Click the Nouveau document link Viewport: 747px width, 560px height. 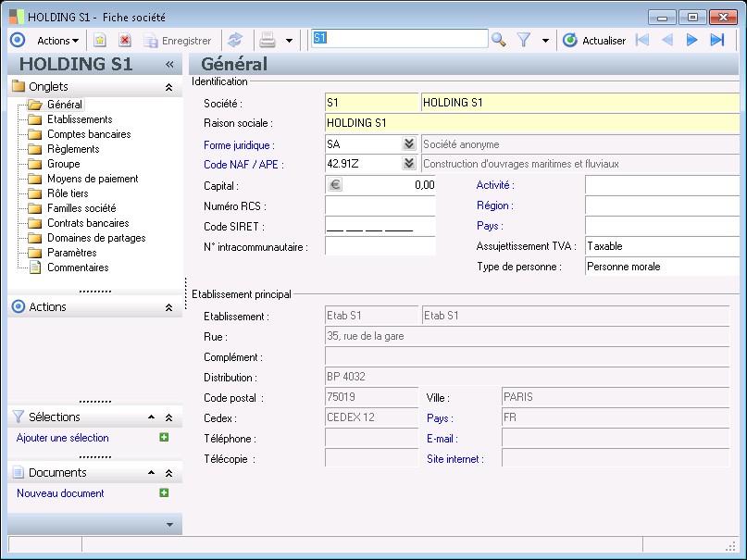pyautogui.click(x=60, y=493)
